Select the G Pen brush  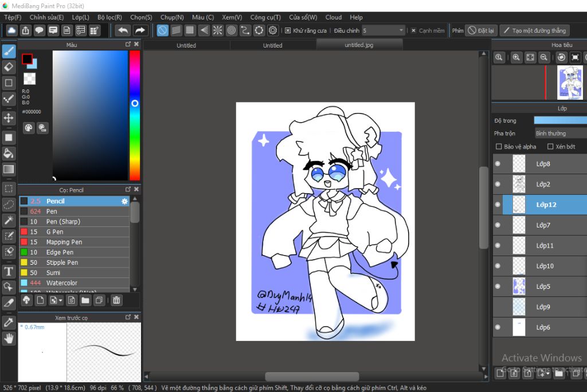(74, 232)
